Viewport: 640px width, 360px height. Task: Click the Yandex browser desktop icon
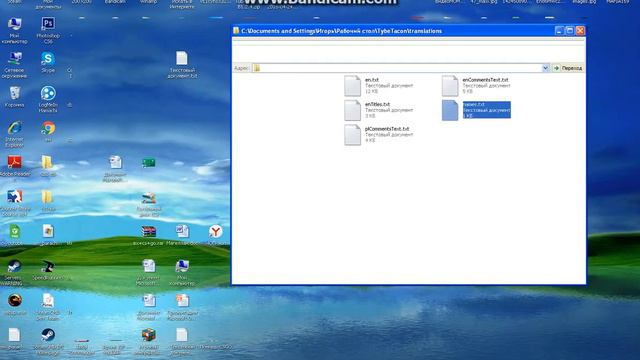[216, 232]
